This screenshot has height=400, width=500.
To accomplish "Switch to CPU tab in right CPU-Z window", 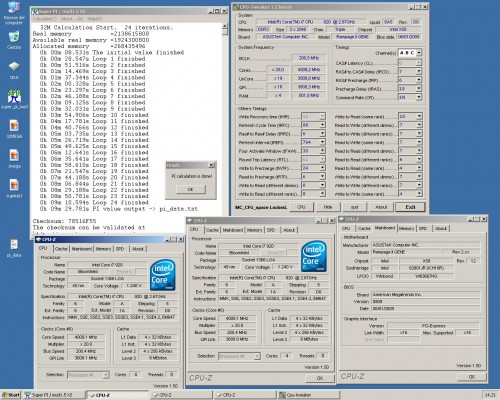I will 346,228.
